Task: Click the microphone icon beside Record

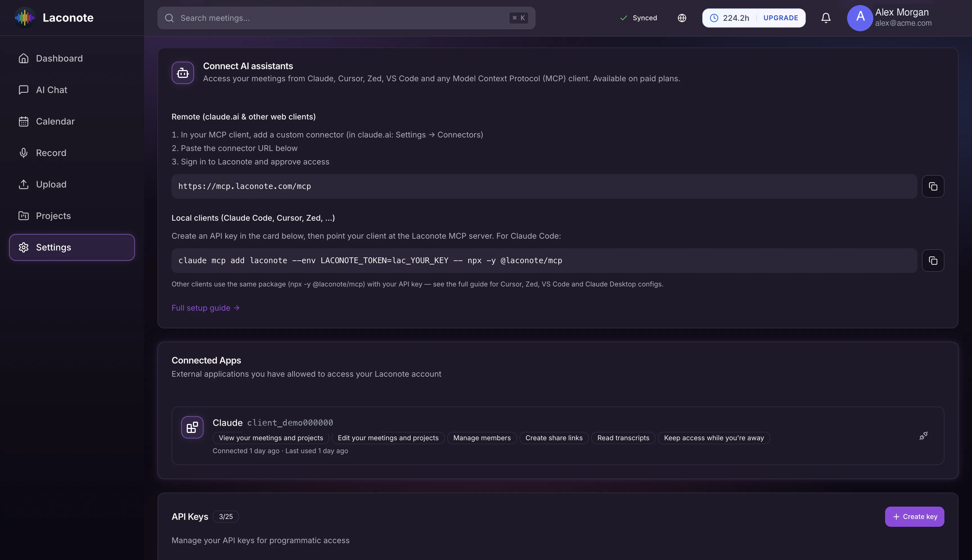Action: 23,153
